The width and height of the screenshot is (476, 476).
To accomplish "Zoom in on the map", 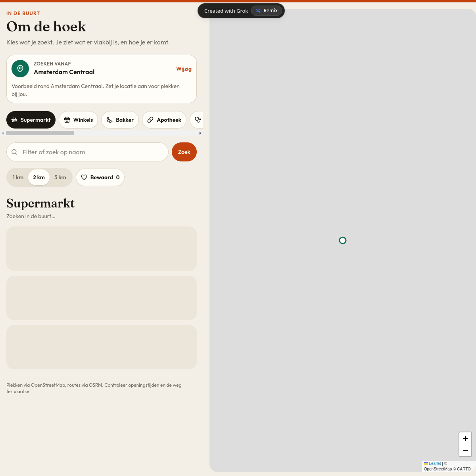I will click(x=465, y=438).
